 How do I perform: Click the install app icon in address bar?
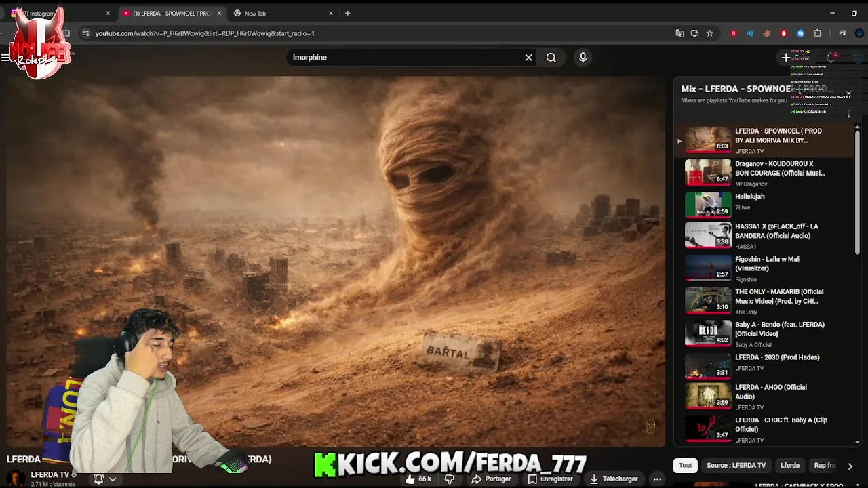click(x=694, y=33)
